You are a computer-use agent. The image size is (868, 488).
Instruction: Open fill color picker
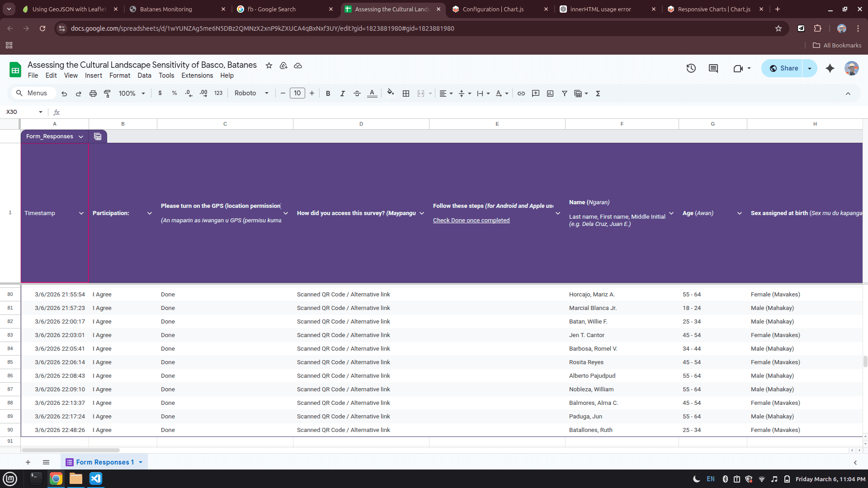[x=391, y=93]
